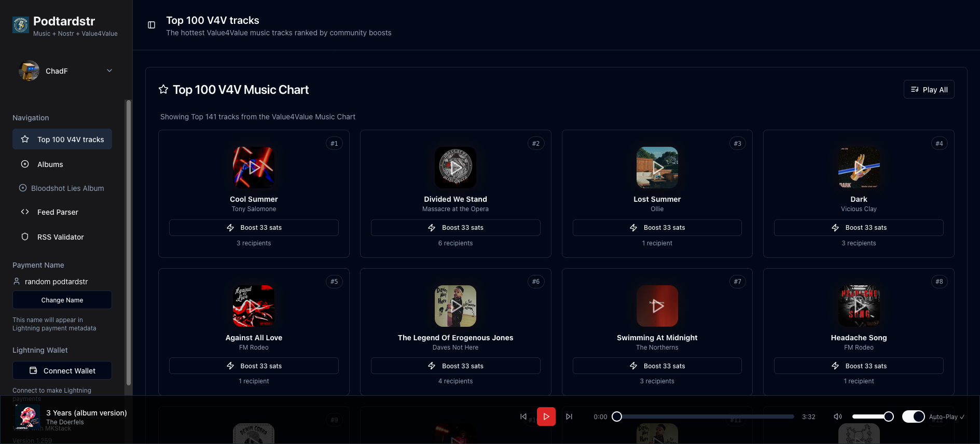Click the random podtardstr payment name
The height and width of the screenshot is (444, 980).
(56, 282)
